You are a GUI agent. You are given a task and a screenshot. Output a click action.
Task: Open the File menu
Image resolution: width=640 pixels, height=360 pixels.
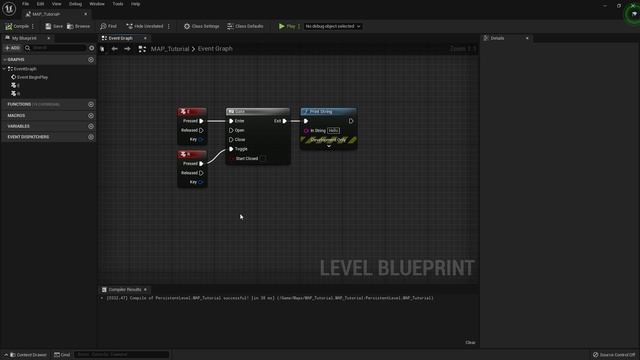(x=25, y=4)
